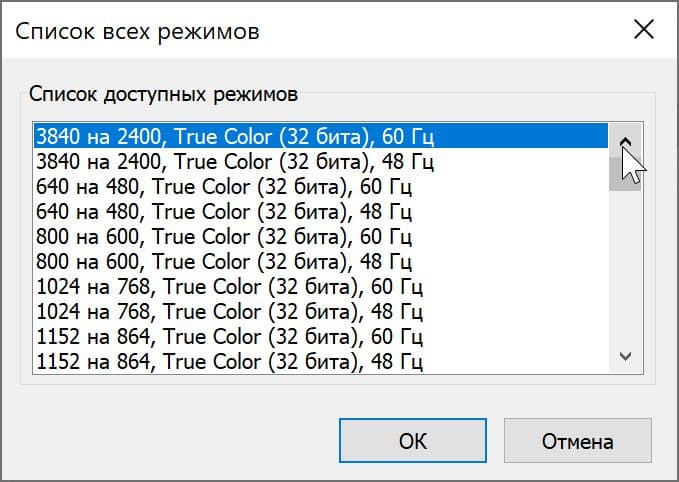Click the 'Список всех режимов' title bar
Image resolution: width=679 pixels, height=482 pixels.
click(300, 31)
